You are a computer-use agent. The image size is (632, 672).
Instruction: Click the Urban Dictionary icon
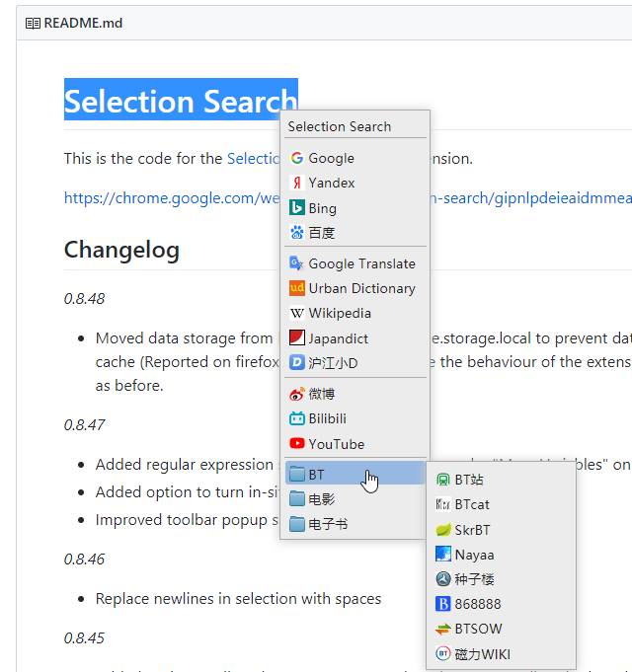pos(296,288)
